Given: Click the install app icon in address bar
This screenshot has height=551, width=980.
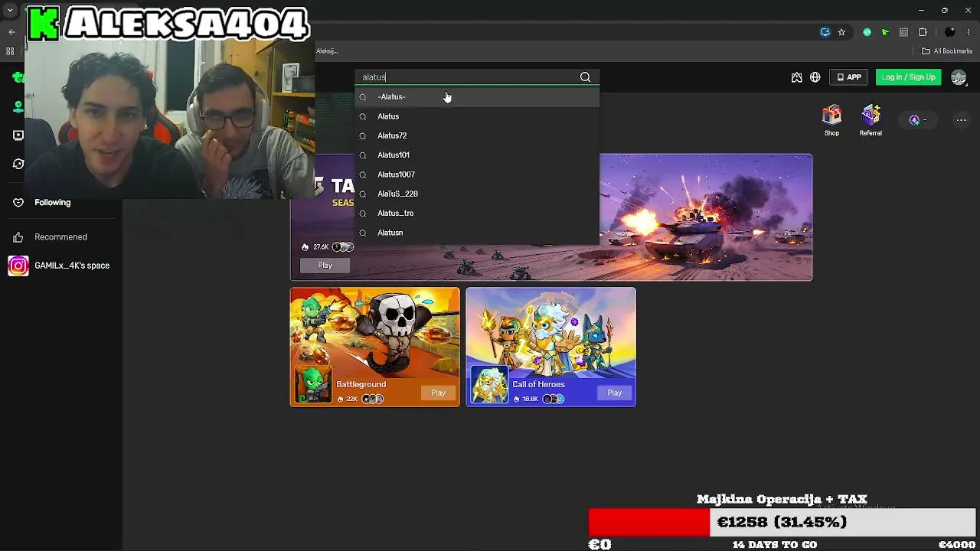Looking at the screenshot, I should [825, 32].
